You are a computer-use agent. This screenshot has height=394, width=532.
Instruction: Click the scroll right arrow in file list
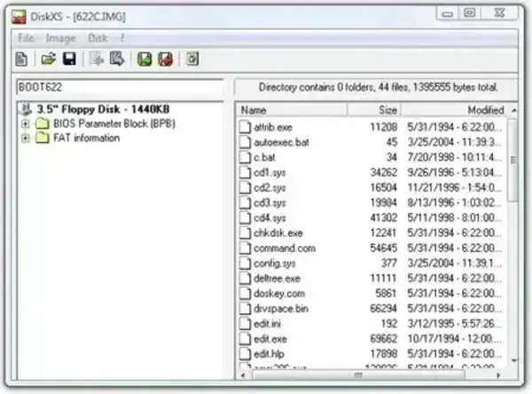pyautogui.click(x=498, y=375)
